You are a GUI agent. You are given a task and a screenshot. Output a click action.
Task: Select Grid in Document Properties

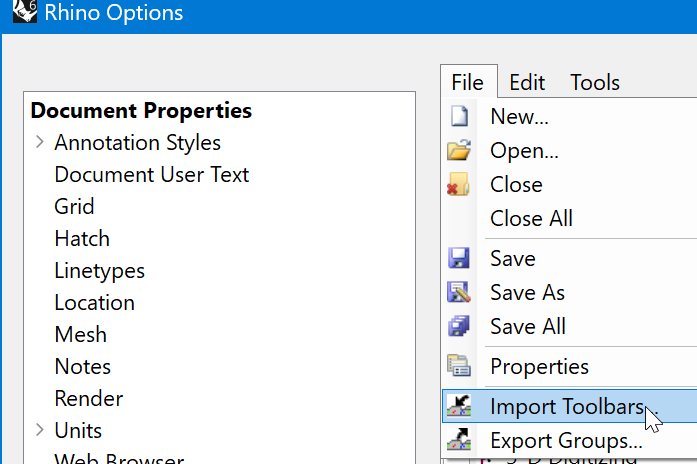pyautogui.click(x=74, y=207)
